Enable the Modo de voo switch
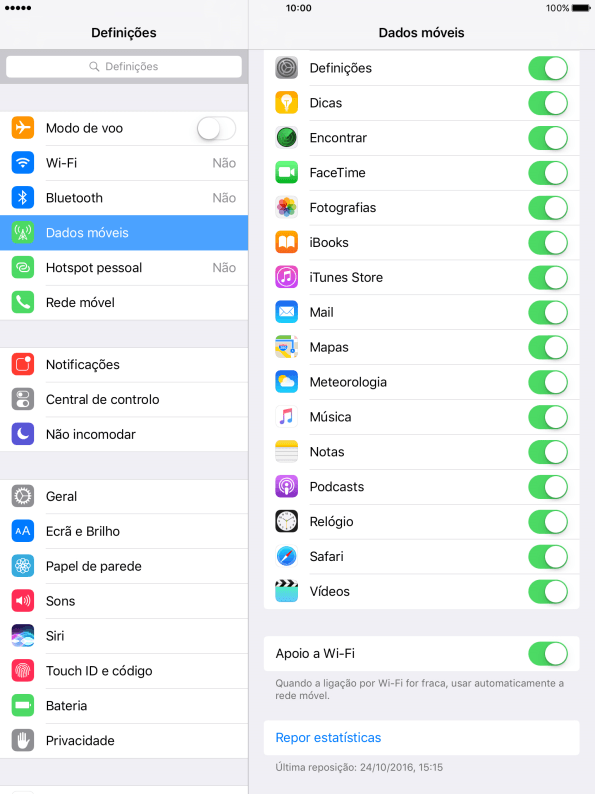 [216, 128]
